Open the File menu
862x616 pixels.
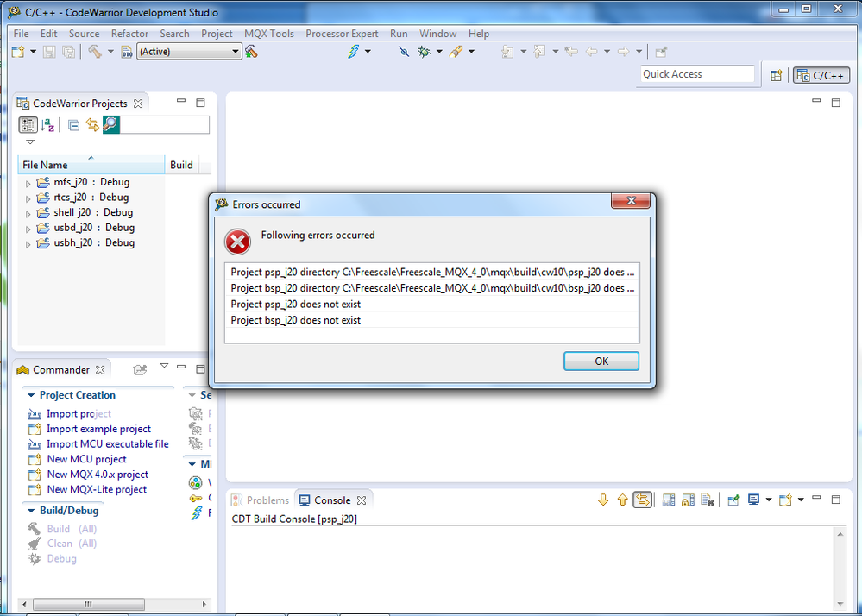[x=21, y=34]
